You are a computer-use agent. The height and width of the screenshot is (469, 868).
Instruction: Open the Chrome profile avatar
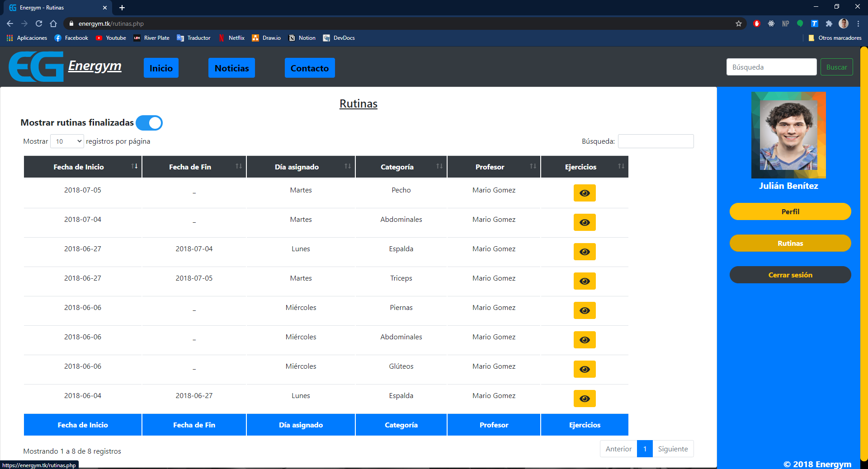(x=844, y=23)
